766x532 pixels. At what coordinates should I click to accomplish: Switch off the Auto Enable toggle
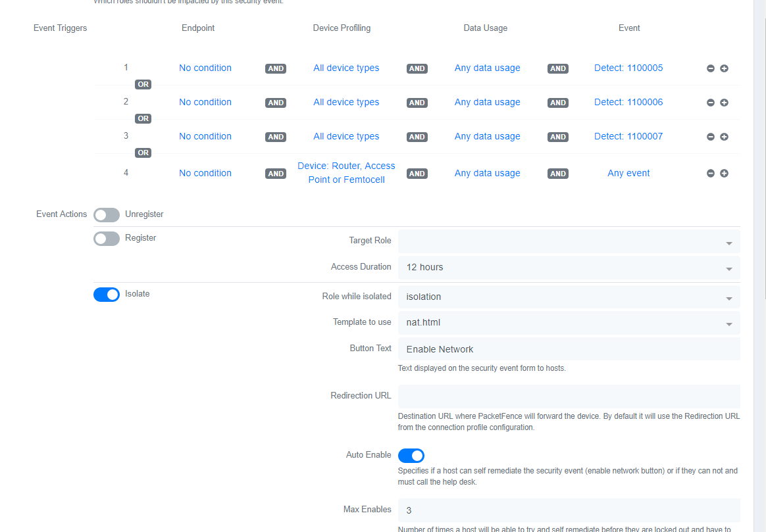(x=411, y=456)
